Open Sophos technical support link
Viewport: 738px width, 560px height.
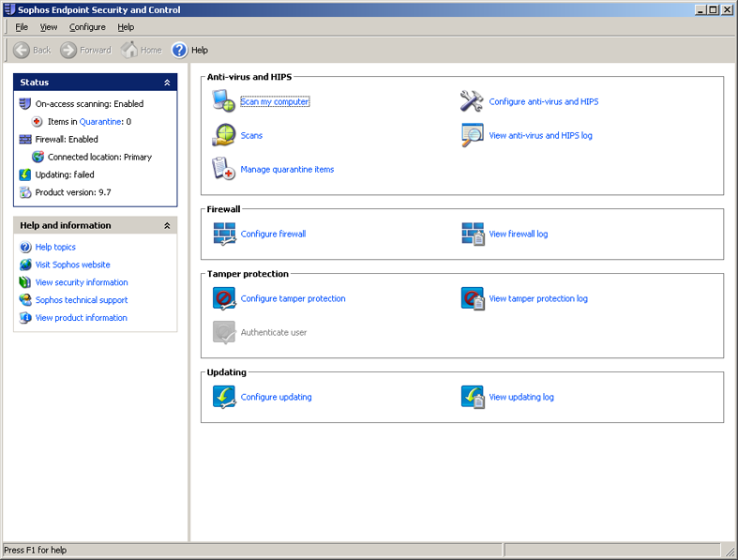coord(81,300)
